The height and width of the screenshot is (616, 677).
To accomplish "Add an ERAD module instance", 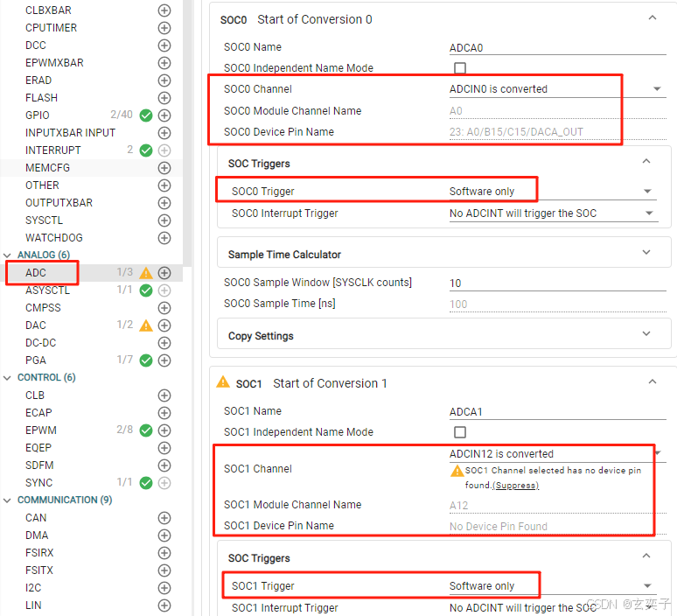I will click(x=164, y=80).
